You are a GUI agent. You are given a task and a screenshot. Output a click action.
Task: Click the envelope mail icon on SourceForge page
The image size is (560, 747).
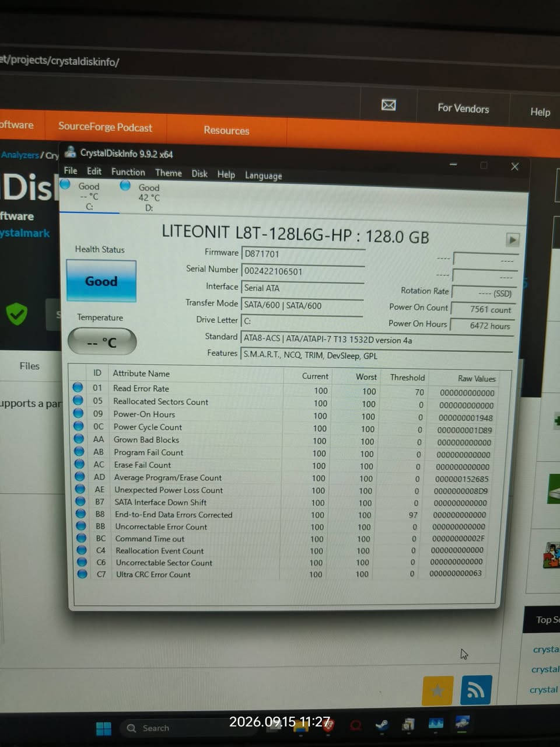[x=388, y=105]
